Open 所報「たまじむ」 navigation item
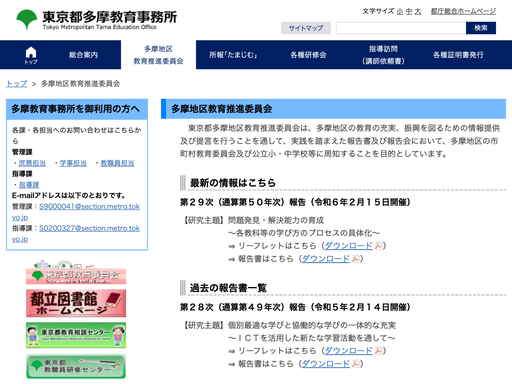512x384 pixels. pos(233,55)
